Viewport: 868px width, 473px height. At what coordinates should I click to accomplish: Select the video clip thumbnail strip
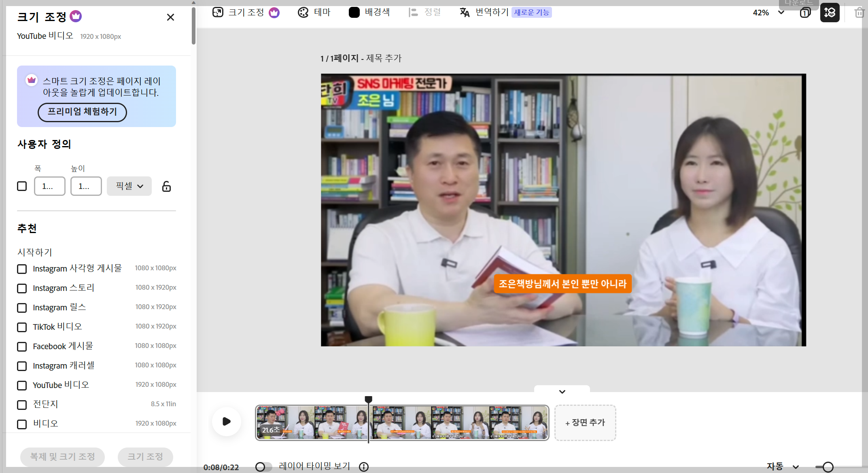point(402,422)
